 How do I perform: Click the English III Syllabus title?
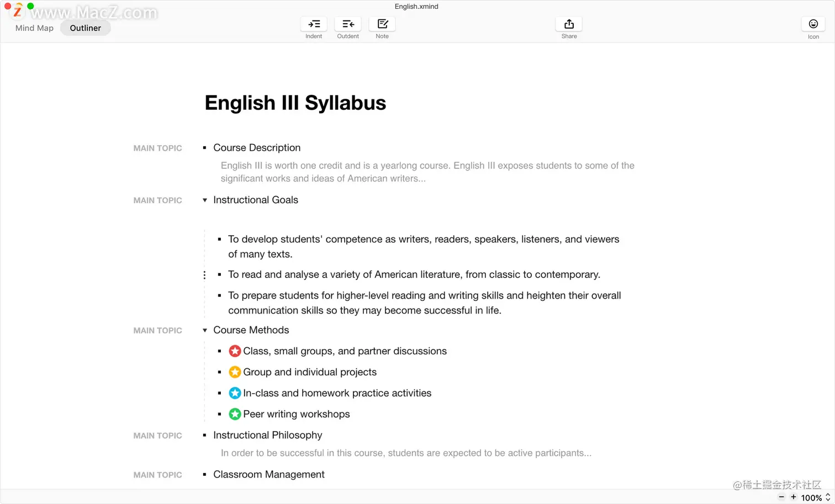click(x=295, y=103)
